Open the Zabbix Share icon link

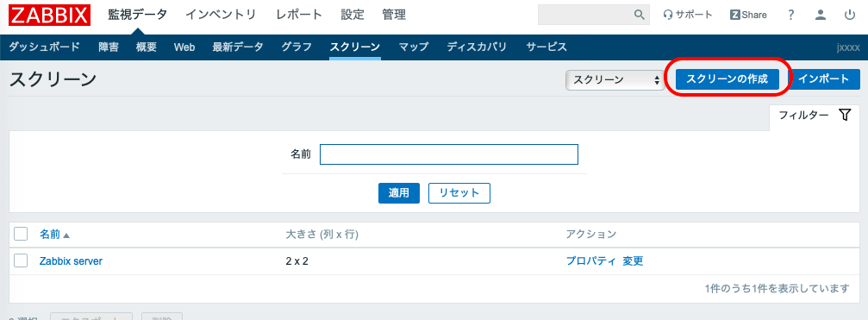click(748, 15)
